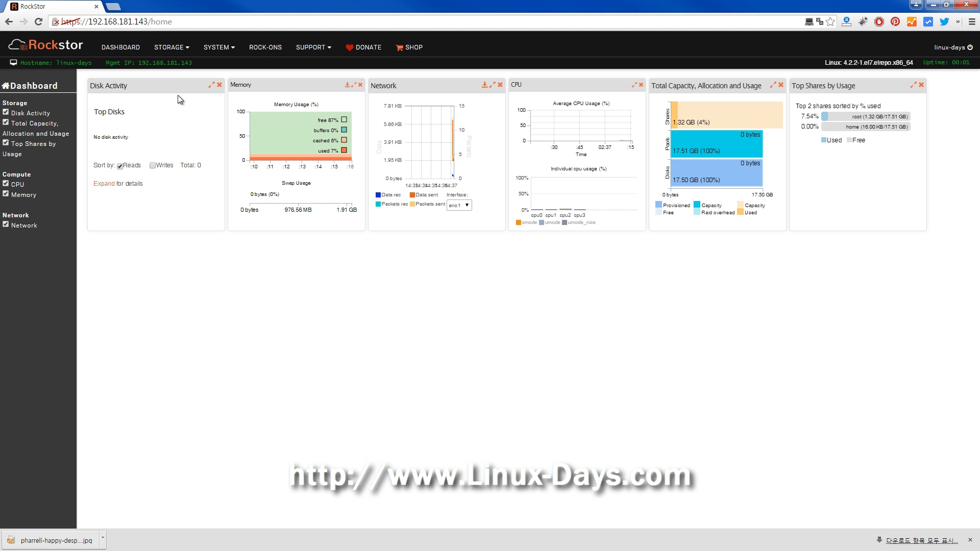
Task: Close the CPU widget
Action: (x=641, y=85)
